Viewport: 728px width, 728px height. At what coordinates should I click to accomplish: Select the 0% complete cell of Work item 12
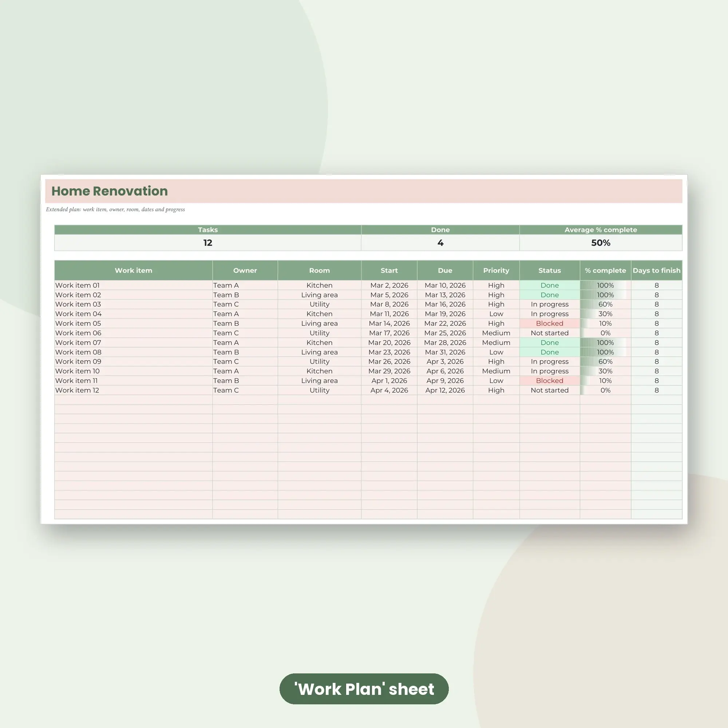pyautogui.click(x=606, y=390)
